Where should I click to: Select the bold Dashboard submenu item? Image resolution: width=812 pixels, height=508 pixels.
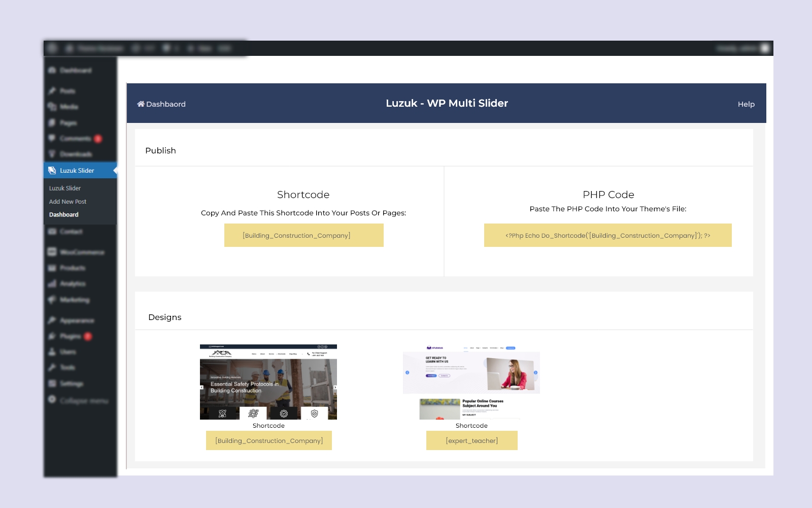pos(64,214)
